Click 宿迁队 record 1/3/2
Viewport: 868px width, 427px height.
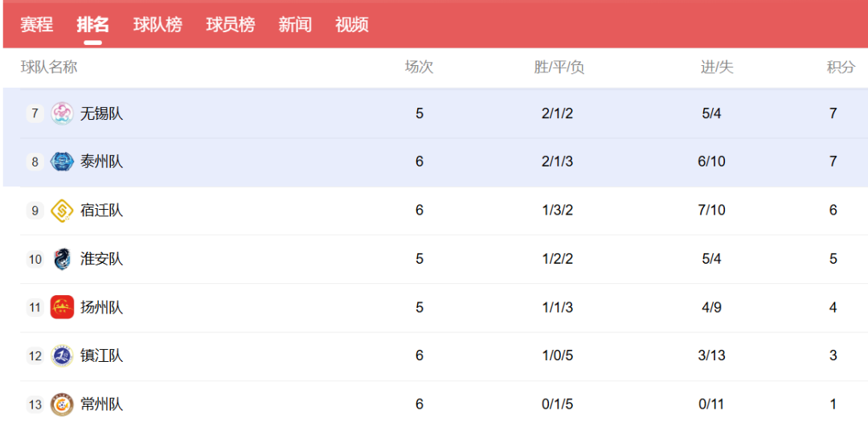tap(557, 211)
